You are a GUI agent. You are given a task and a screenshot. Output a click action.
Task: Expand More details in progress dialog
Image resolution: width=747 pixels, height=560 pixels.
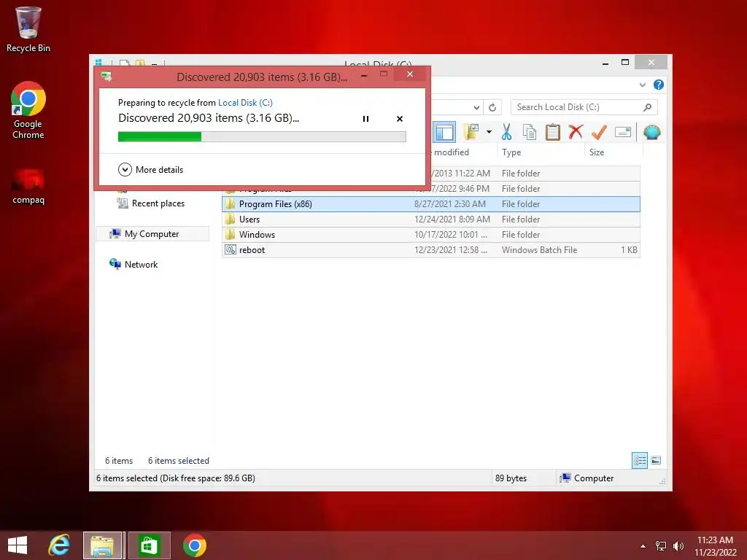(x=150, y=169)
